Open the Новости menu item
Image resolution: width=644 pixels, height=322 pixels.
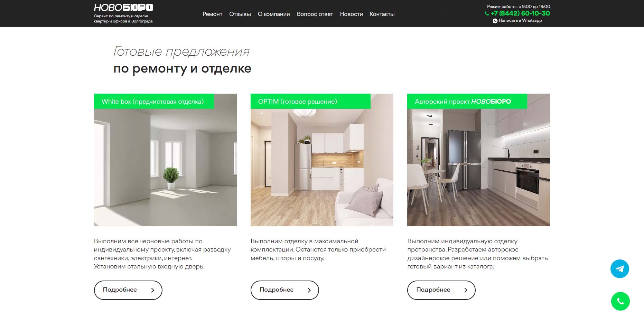[351, 14]
